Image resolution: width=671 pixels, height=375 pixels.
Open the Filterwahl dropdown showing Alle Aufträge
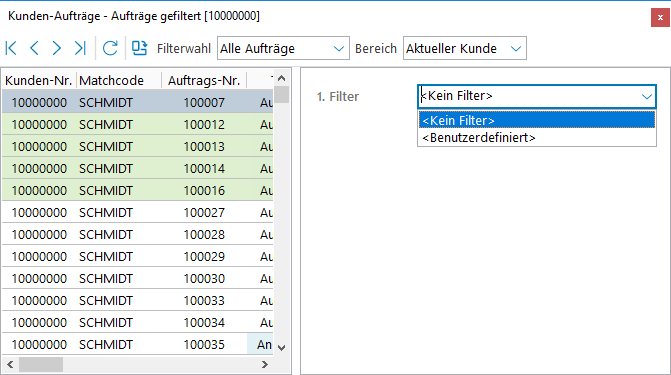click(283, 48)
